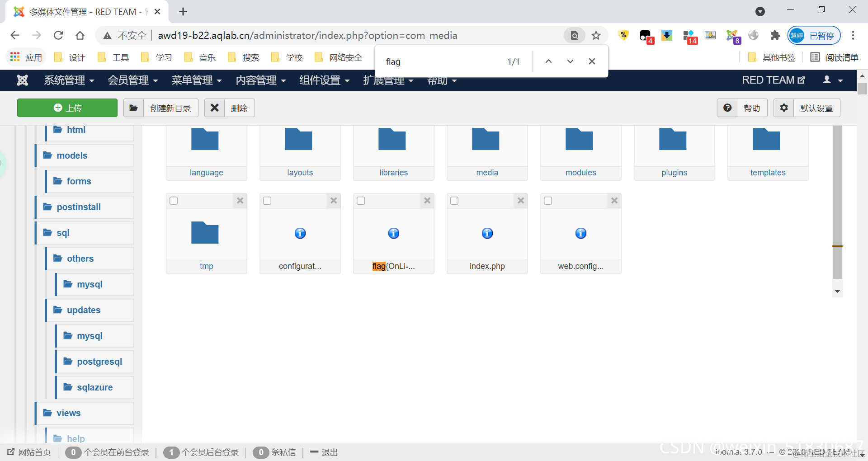Select the models folder in tree

(x=85, y=155)
